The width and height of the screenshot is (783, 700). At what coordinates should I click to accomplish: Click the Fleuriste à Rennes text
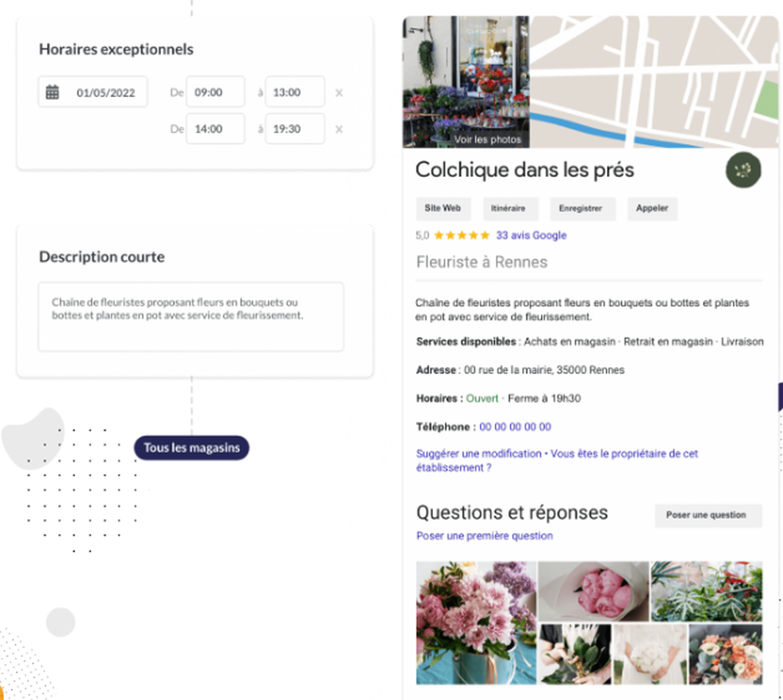pyautogui.click(x=482, y=262)
